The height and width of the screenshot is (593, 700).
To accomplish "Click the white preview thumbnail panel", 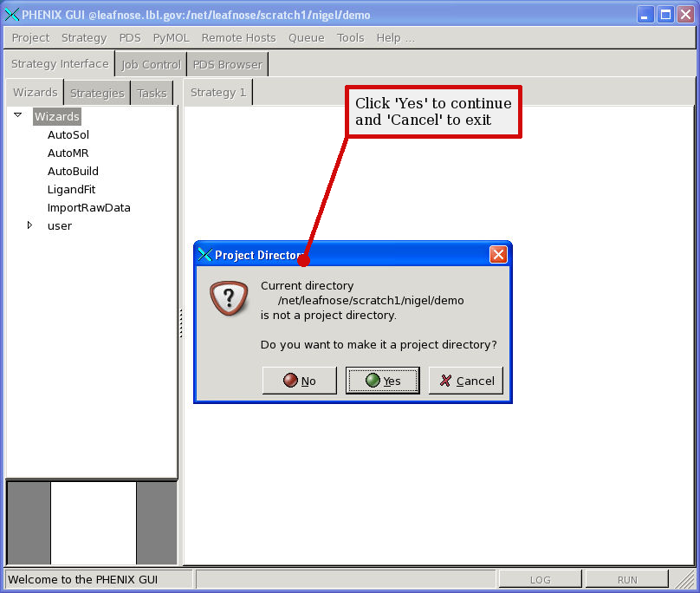I will (94, 522).
